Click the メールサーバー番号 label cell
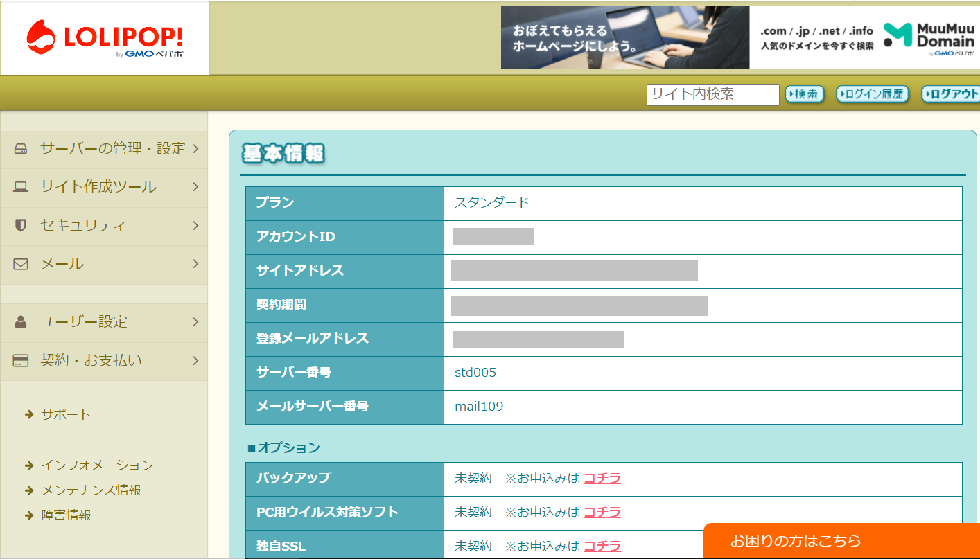Image resolution: width=980 pixels, height=559 pixels. pos(344,407)
